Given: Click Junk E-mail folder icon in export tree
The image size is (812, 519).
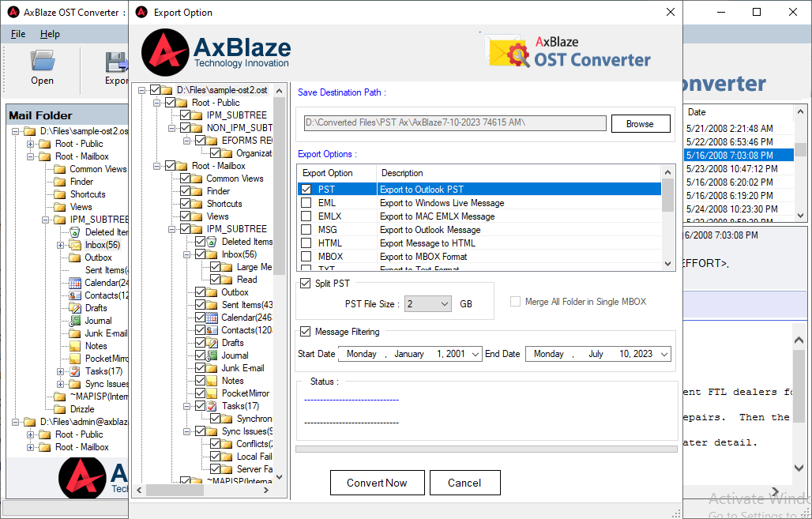Looking at the screenshot, I should [212, 368].
